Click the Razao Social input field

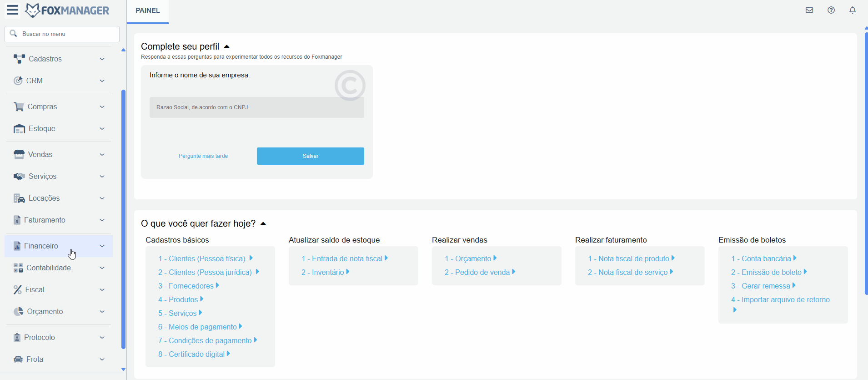point(256,107)
